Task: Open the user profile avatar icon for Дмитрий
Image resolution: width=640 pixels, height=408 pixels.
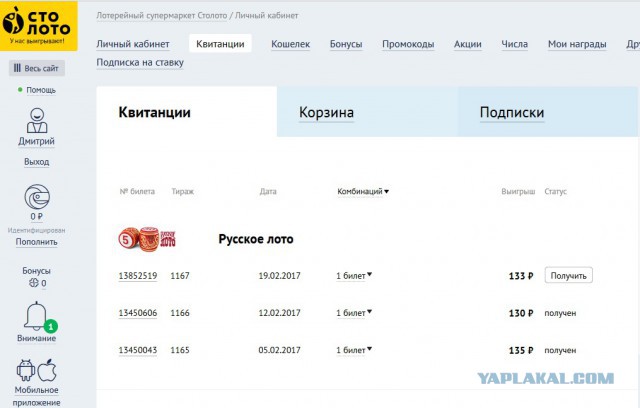Action: [37, 120]
